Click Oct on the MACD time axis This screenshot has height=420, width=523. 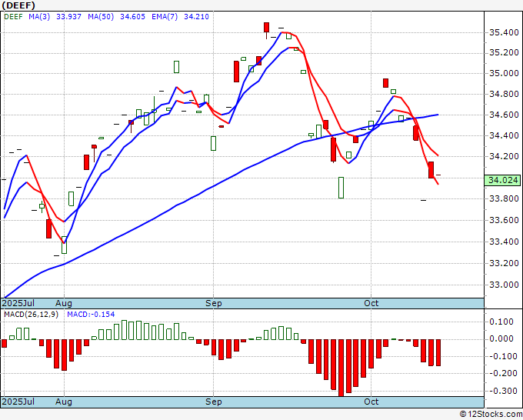pos(371,402)
